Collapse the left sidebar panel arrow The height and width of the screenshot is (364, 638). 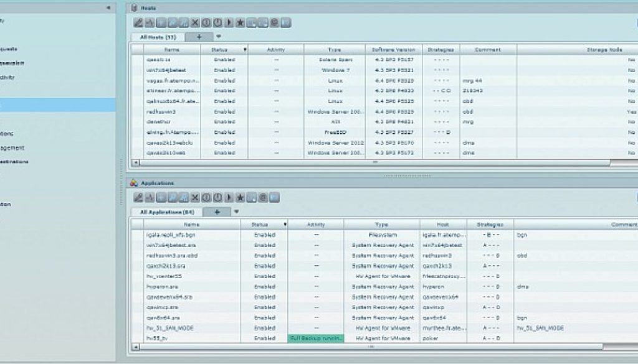coord(109,7)
